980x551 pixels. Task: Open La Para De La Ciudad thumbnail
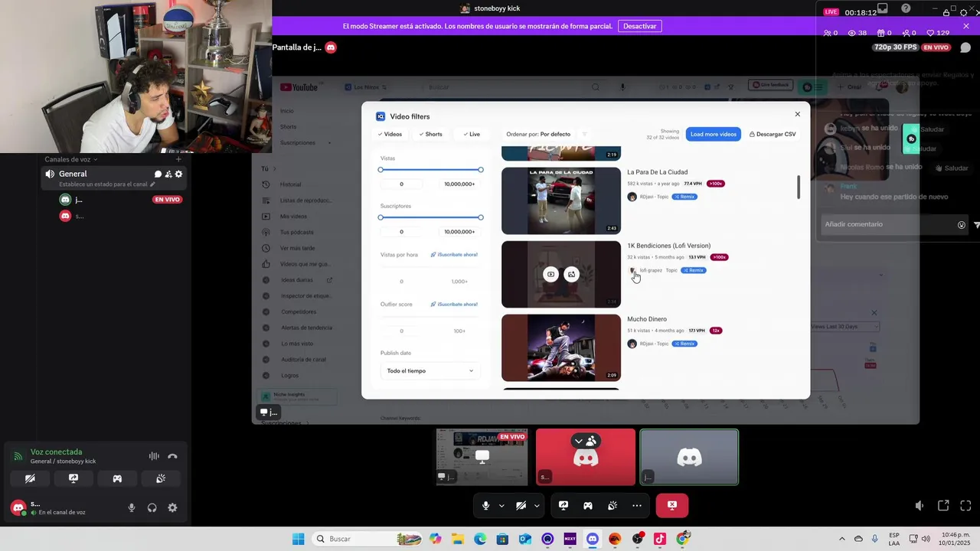pyautogui.click(x=561, y=201)
